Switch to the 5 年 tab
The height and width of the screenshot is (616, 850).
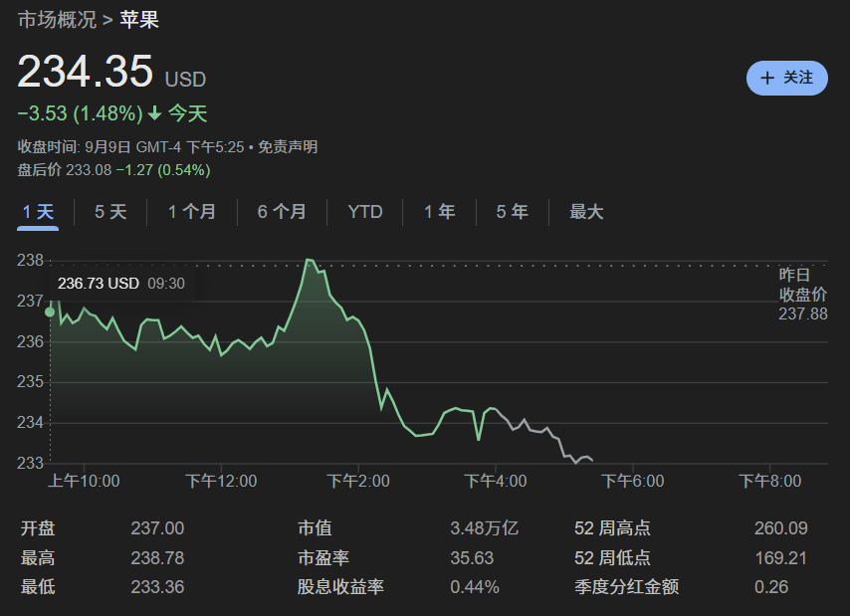point(512,212)
